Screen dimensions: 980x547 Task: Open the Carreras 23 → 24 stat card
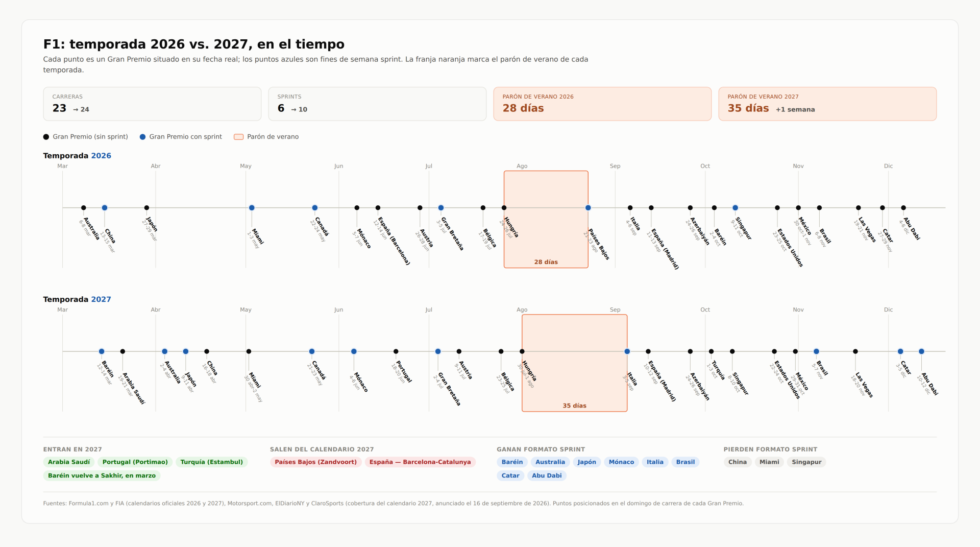pyautogui.click(x=152, y=104)
